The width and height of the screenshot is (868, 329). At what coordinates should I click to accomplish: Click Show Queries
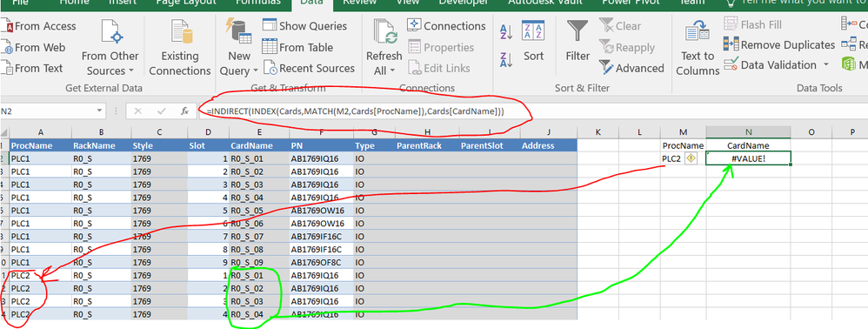click(304, 26)
